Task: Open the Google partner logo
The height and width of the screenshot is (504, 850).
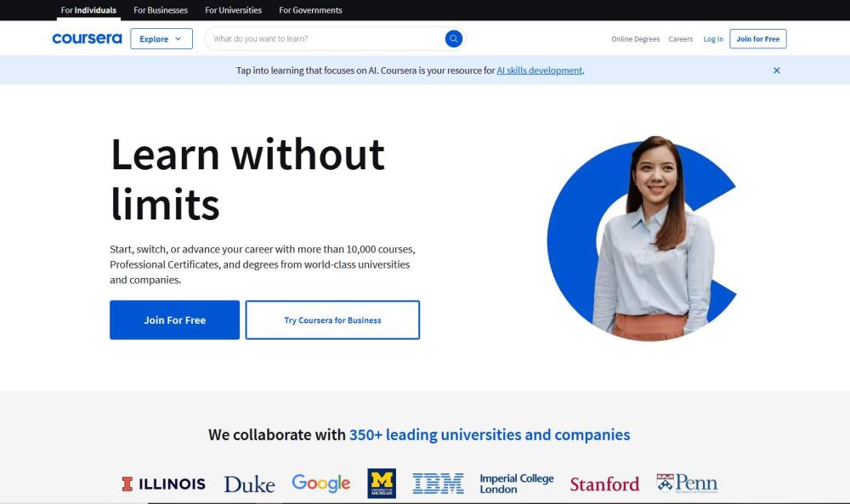Action: coord(321,483)
